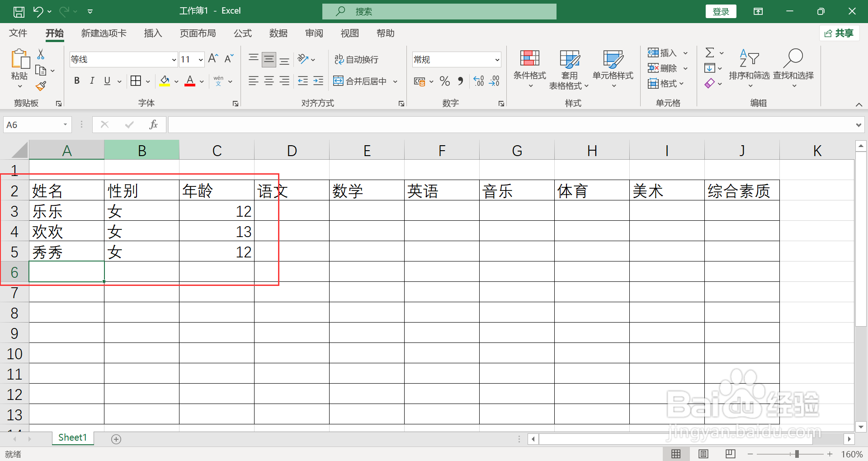Screen dimensions: 868x461
Task: Open font color dropdown arrow
Action: coord(202,81)
